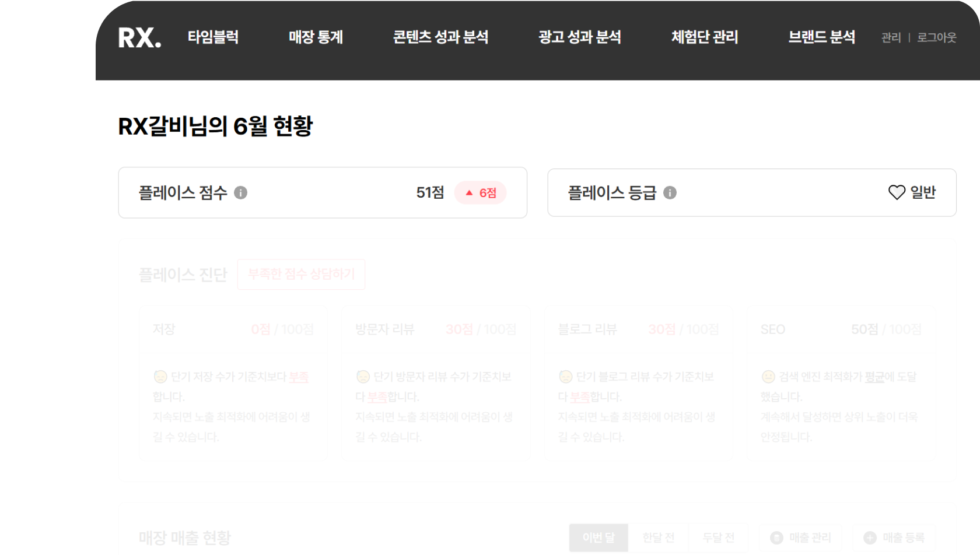980x555 pixels.
Task: Open 콘텐츠 성과 분석 page
Action: (x=440, y=37)
